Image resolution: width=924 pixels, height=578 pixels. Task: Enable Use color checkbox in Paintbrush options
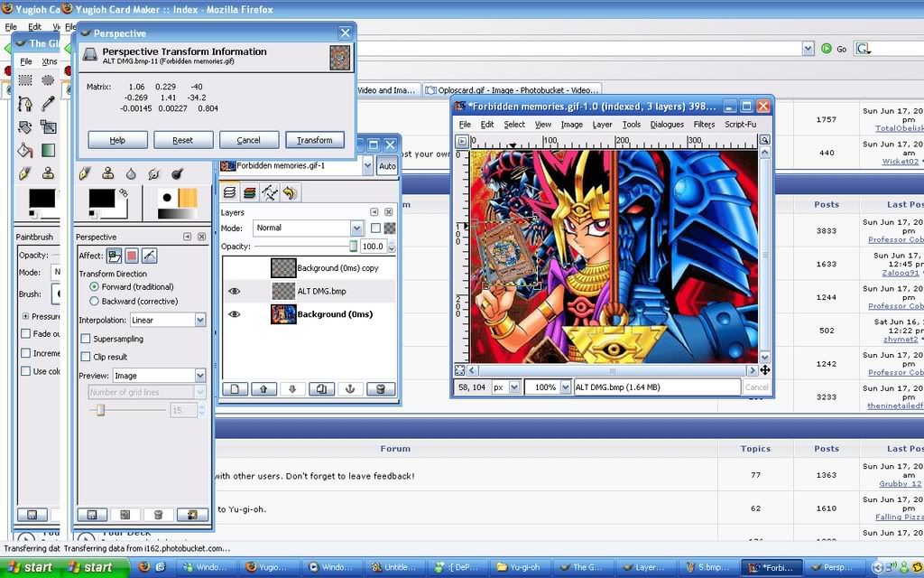[26, 371]
